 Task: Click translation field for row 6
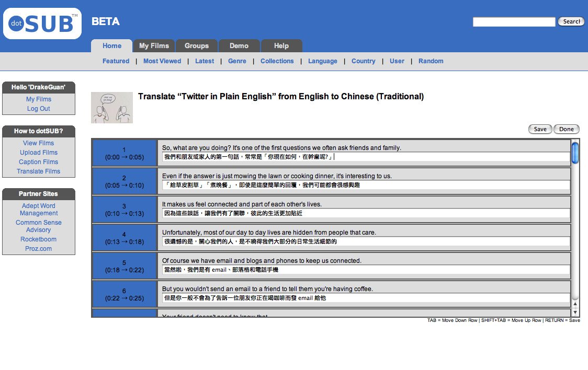(x=366, y=298)
